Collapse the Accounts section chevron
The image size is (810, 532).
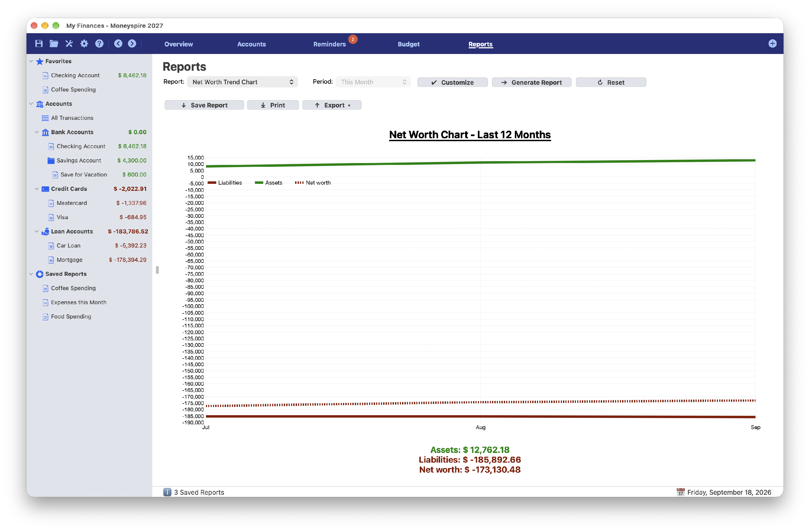[31, 104]
